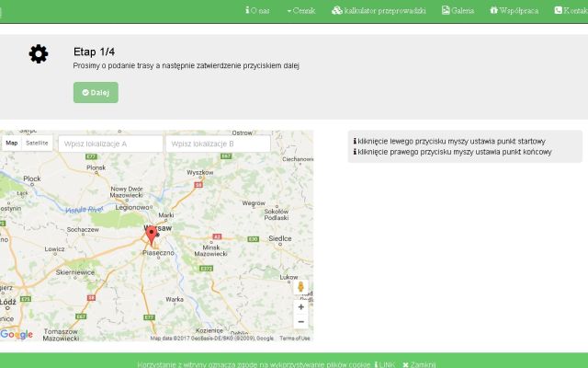Zoom in the map with the plus button
This screenshot has width=588, height=368.
point(300,307)
